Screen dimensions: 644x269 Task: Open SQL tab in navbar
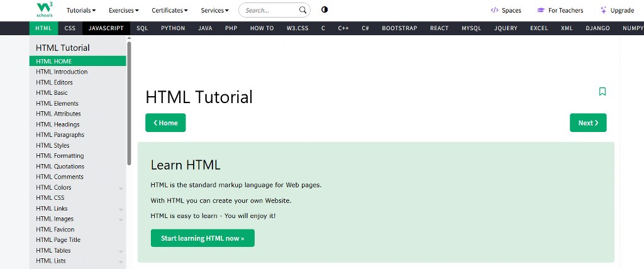click(x=142, y=28)
